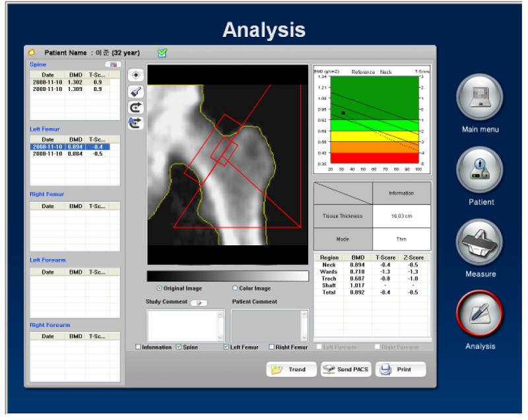Open the Patient section in the sidebar
This screenshot has height=420, width=528.
pos(480,169)
